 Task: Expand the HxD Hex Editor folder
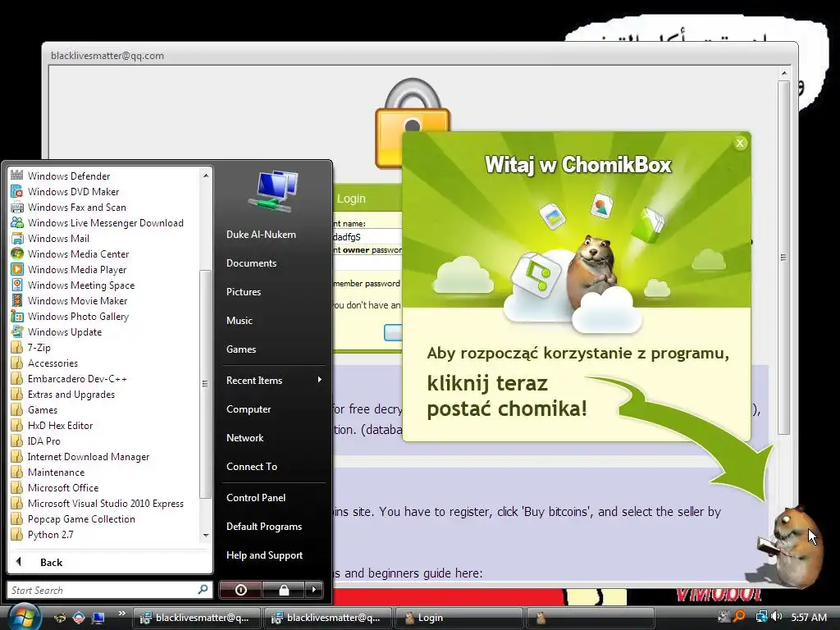60,425
